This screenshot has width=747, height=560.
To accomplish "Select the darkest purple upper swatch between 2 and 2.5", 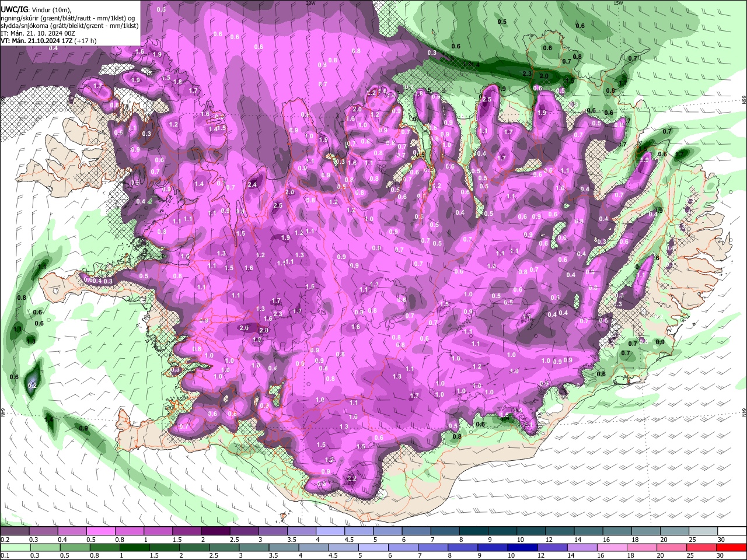I will (x=215, y=531).
